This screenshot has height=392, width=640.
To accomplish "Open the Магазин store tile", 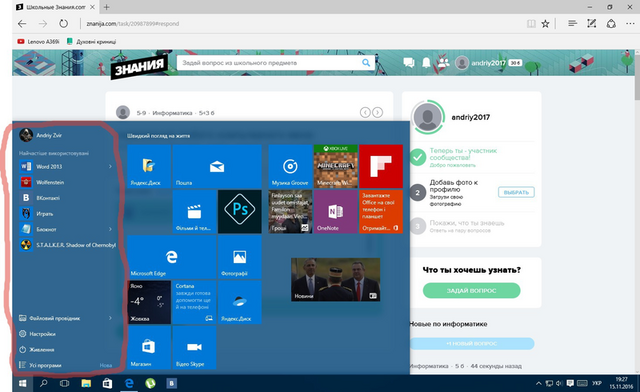I will tap(149, 347).
